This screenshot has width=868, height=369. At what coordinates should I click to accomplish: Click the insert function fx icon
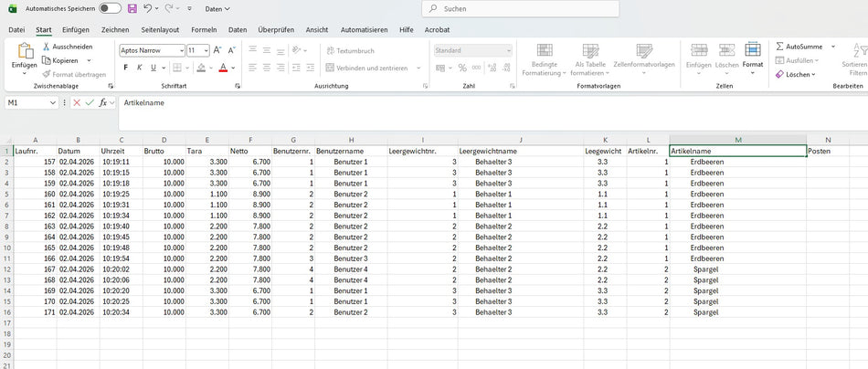pos(104,103)
